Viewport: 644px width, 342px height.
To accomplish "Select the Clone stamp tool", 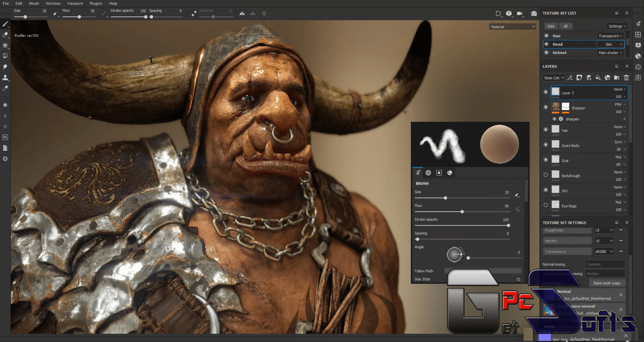I will [5, 78].
